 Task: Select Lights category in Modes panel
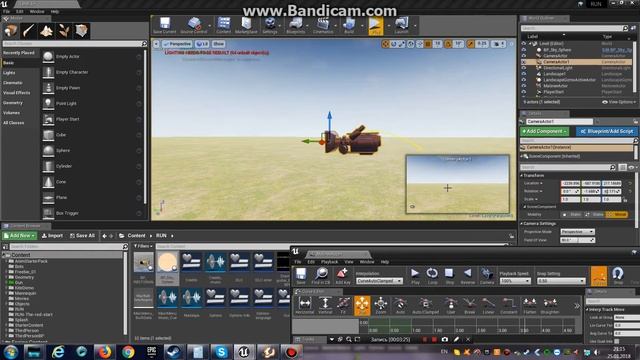point(9,73)
